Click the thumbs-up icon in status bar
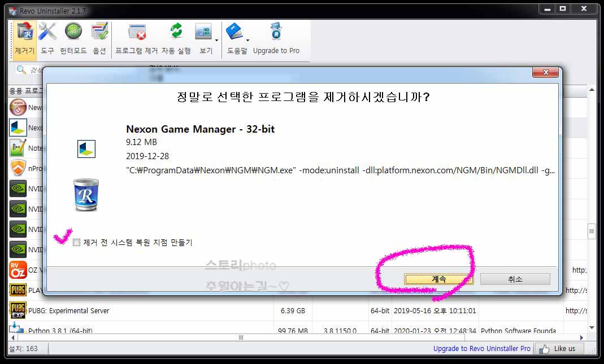Image resolution: width=604 pixels, height=364 pixels. 544,349
